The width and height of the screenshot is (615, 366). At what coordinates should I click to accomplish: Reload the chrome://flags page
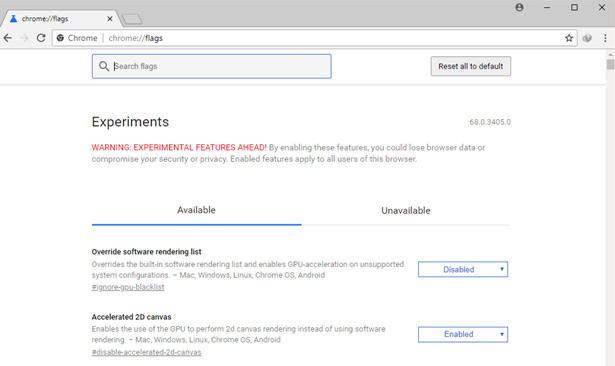(x=41, y=38)
